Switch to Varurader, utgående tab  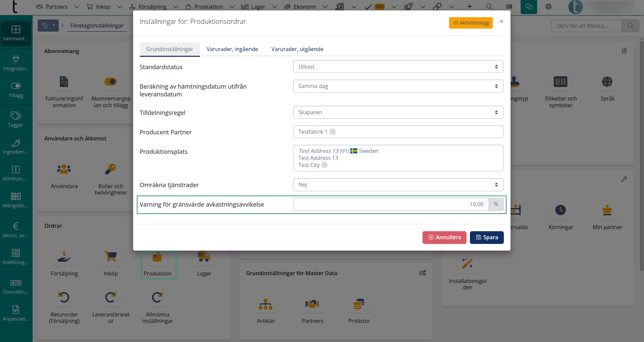[297, 49]
